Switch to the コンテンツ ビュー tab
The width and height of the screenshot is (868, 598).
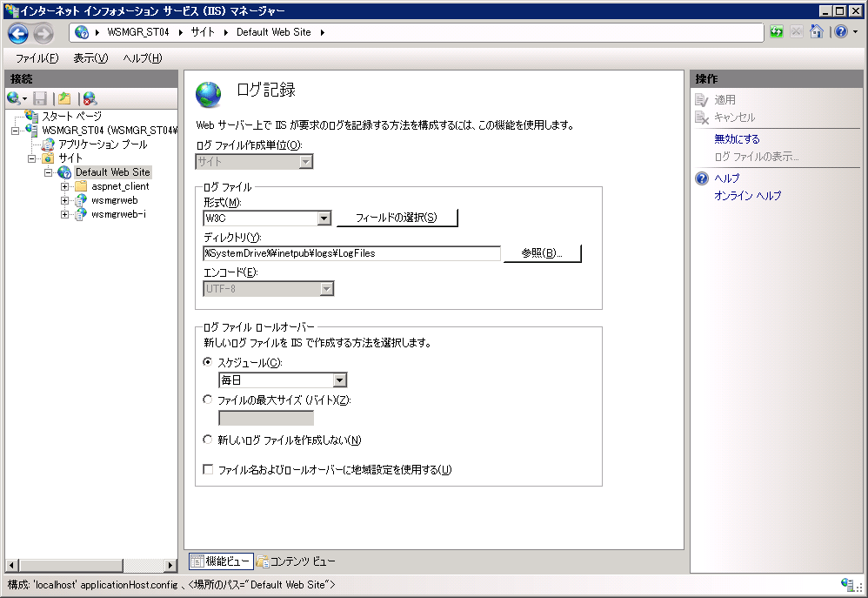pos(296,561)
